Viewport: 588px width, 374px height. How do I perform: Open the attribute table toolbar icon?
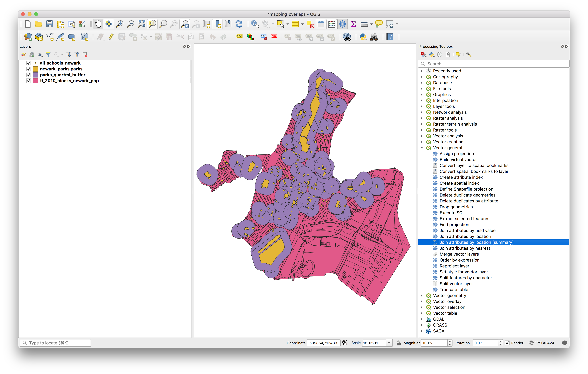[x=321, y=24]
